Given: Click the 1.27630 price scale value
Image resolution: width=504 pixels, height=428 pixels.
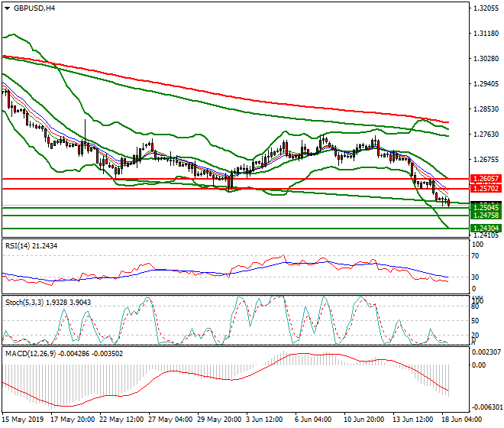Looking at the screenshot, I should click(486, 135).
